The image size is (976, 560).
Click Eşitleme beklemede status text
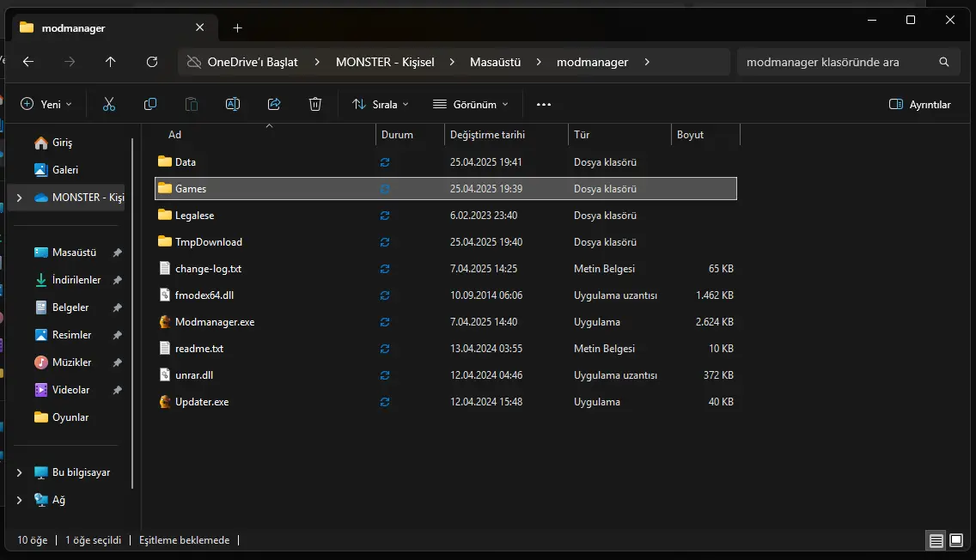click(184, 540)
